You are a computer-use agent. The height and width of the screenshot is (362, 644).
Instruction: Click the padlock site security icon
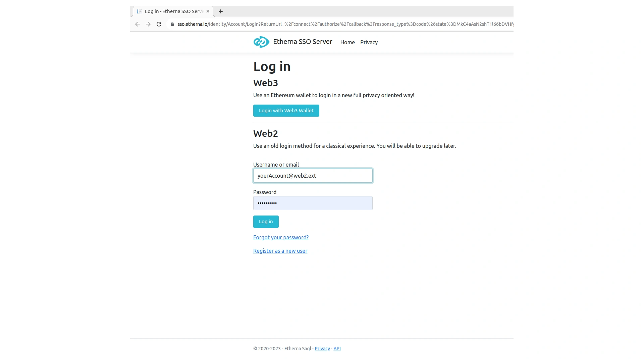point(172,24)
